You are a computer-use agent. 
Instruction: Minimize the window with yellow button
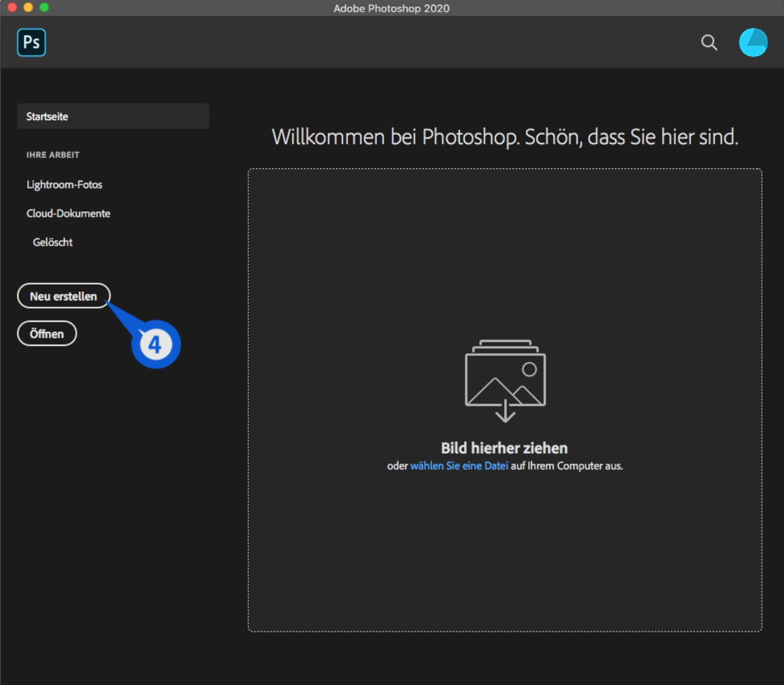[28, 7]
